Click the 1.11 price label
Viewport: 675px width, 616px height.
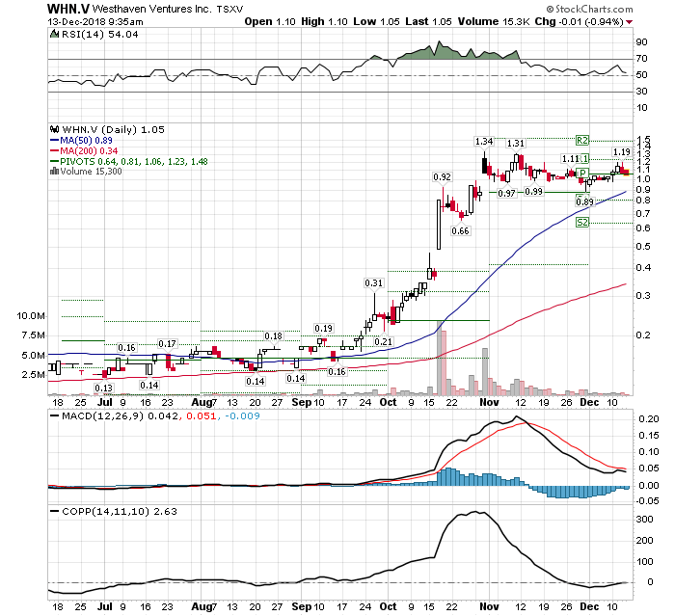tap(571, 159)
